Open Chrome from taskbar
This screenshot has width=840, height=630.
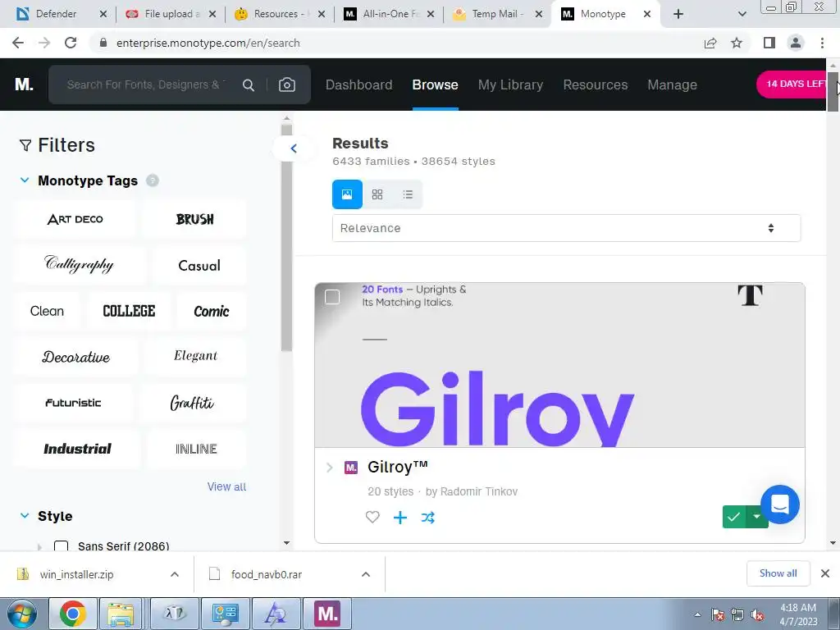(73, 614)
